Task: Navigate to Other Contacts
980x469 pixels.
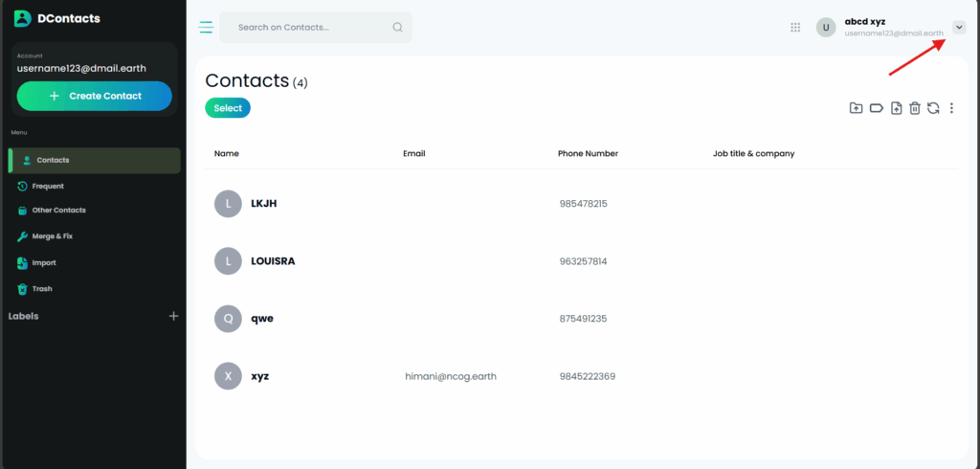Action: pyautogui.click(x=58, y=211)
